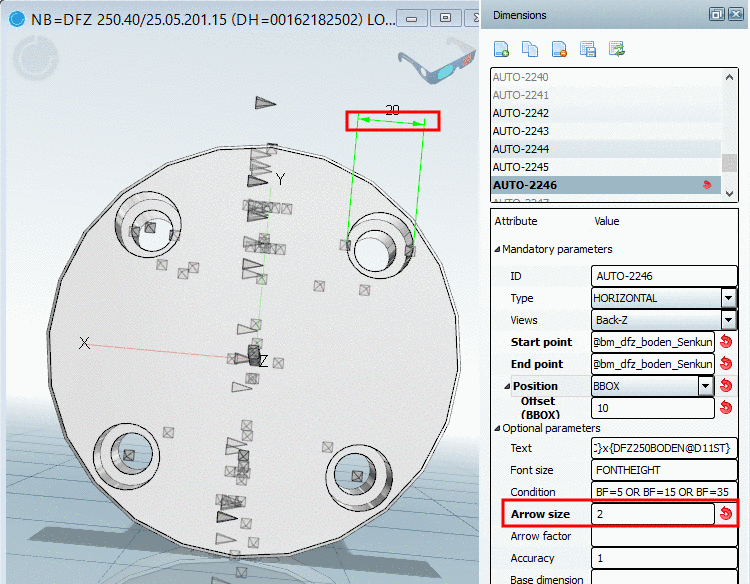Select AUTO-2240 in the list

606,77
